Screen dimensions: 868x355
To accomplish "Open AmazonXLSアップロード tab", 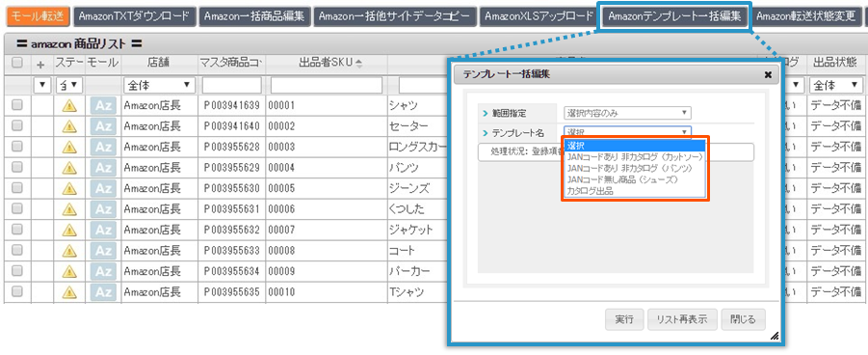I will pyautogui.click(x=539, y=16).
